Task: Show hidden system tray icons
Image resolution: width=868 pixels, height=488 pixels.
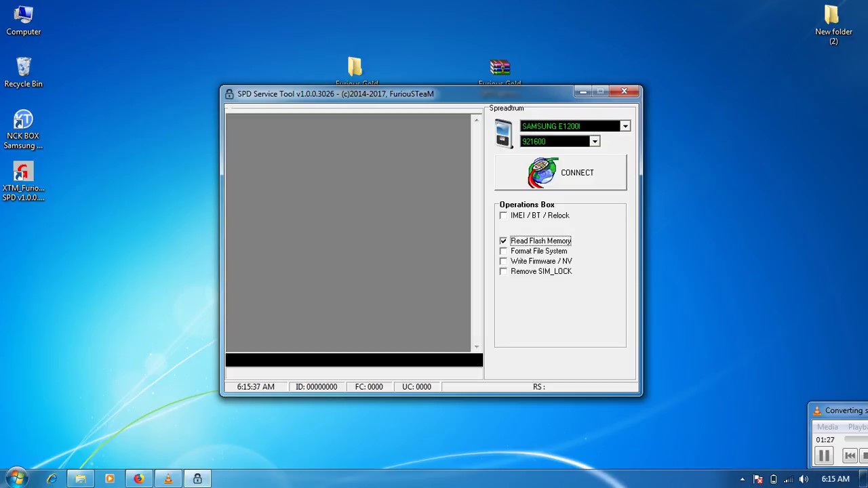Action: (x=742, y=479)
